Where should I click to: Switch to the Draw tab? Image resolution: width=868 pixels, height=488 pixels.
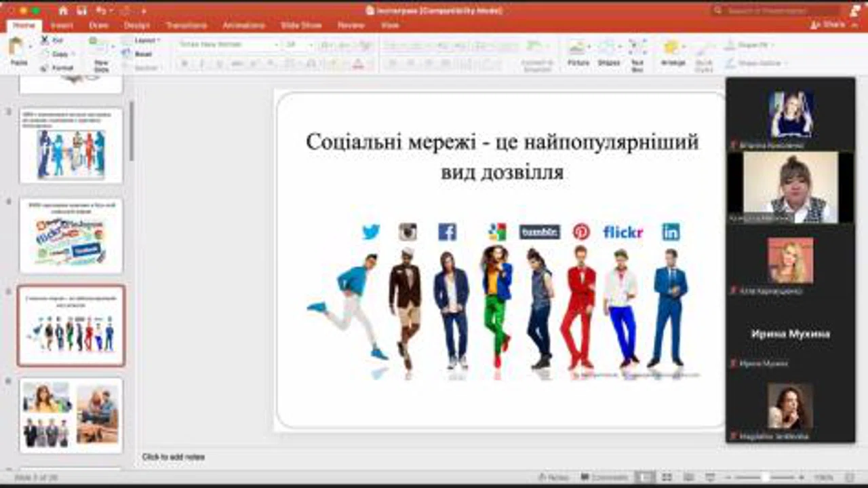pyautogui.click(x=98, y=25)
